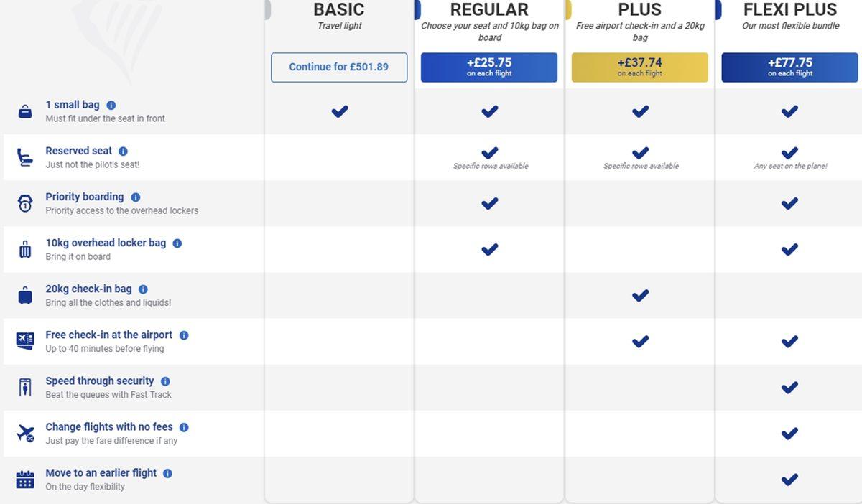Click info icon beside Speed through security
The height and width of the screenshot is (504, 862).
pyautogui.click(x=165, y=381)
